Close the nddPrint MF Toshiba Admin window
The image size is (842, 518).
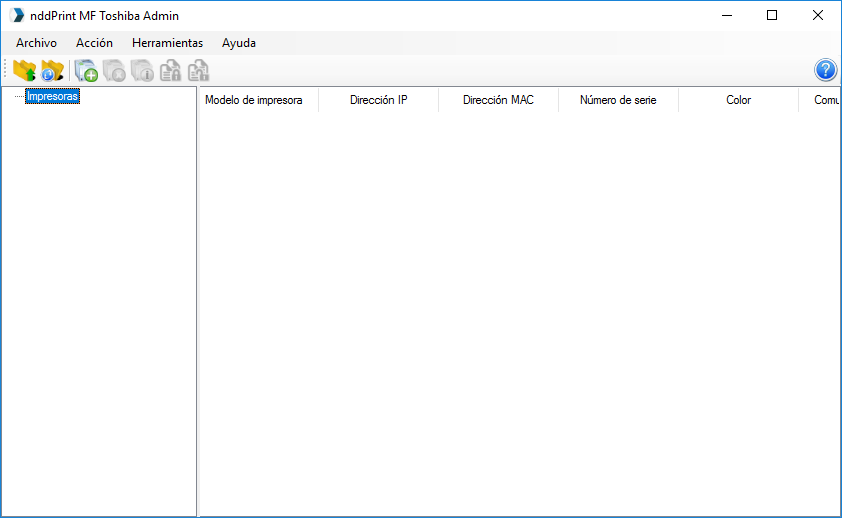(x=818, y=16)
